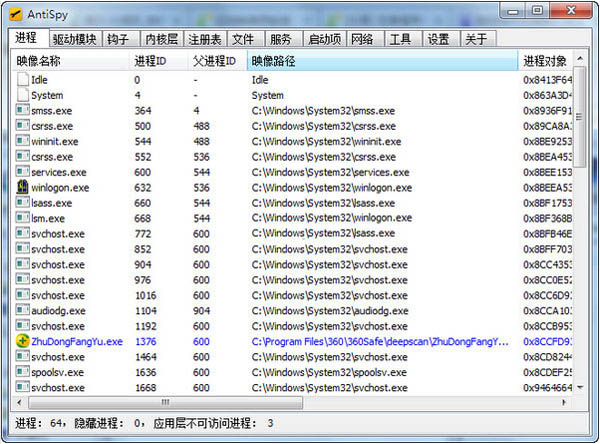This screenshot has height=444, width=600.
Task: Sort by the 进程ID column header
Action: point(159,61)
